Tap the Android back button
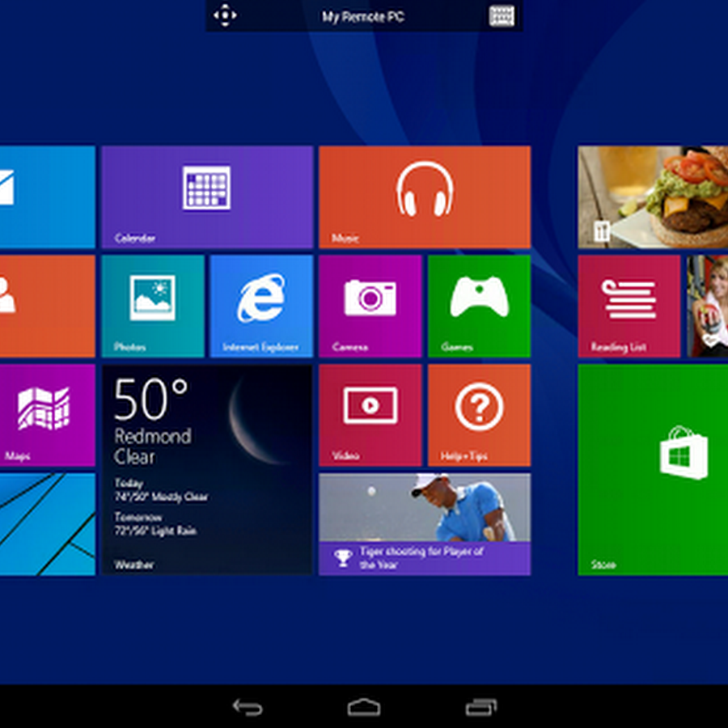This screenshot has width=728, height=728. point(248,708)
